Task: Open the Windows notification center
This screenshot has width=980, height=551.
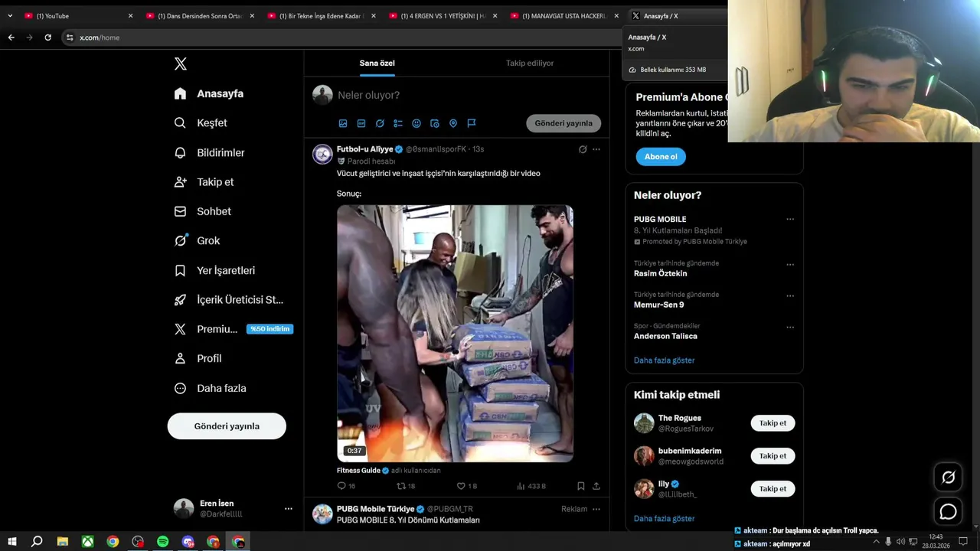Action: (963, 542)
